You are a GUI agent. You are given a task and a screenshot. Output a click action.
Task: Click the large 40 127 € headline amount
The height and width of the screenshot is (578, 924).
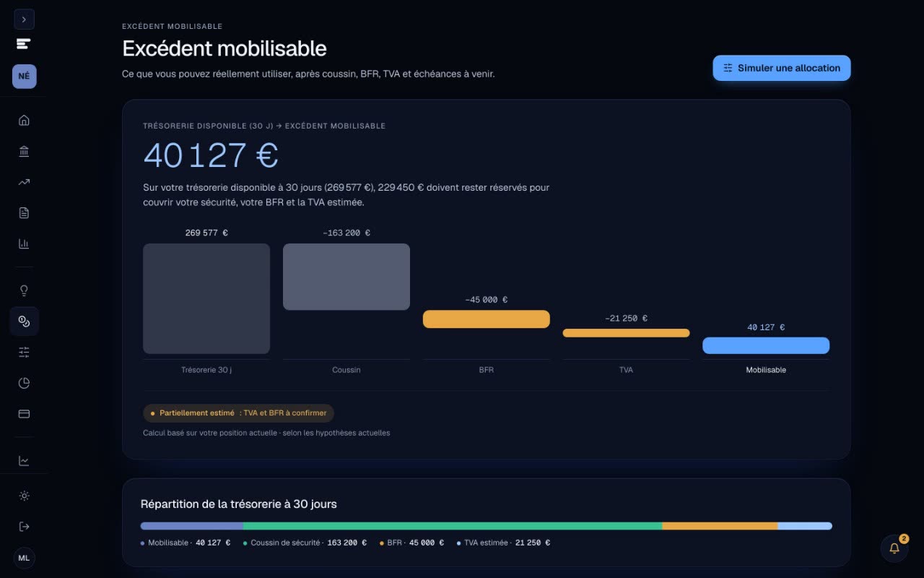point(211,155)
